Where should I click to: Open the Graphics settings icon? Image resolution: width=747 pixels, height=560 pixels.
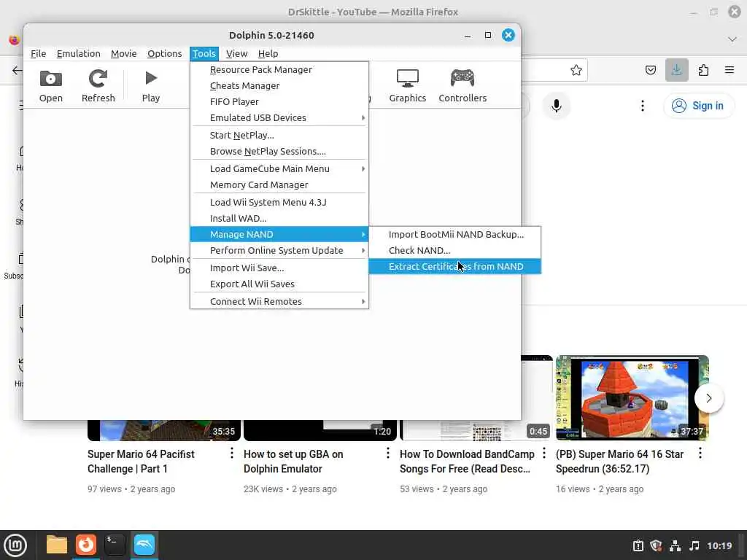point(407,86)
